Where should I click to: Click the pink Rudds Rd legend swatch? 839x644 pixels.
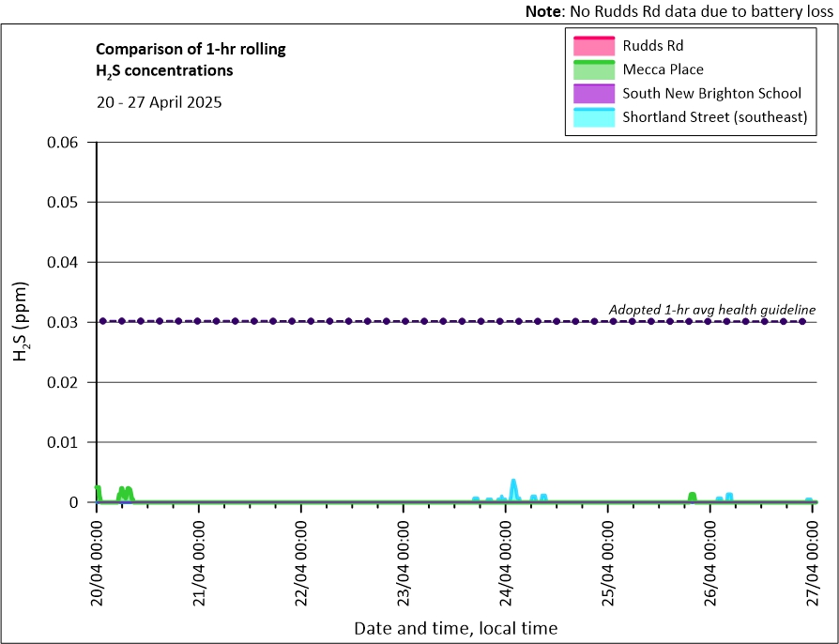591,45
